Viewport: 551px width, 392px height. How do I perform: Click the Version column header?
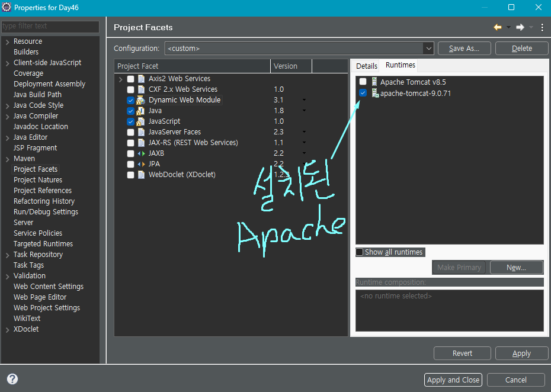pos(291,66)
